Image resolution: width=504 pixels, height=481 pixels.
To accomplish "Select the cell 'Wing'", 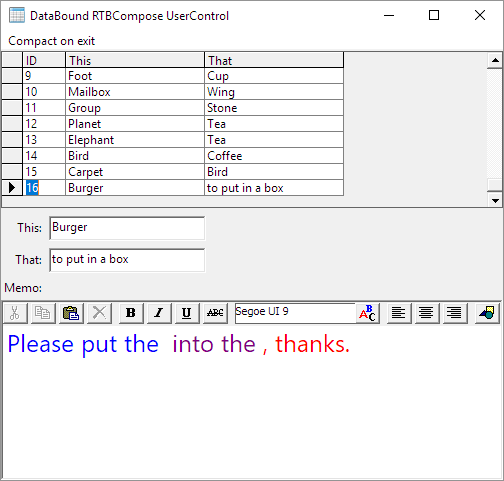I will click(x=274, y=92).
